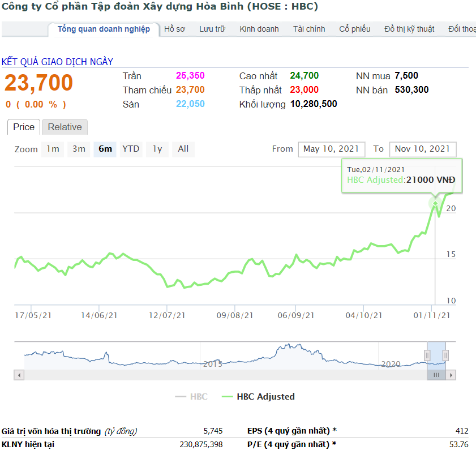This screenshot has height=450, width=476.
Task: Toggle the HBC series in legend
Action: 191,397
